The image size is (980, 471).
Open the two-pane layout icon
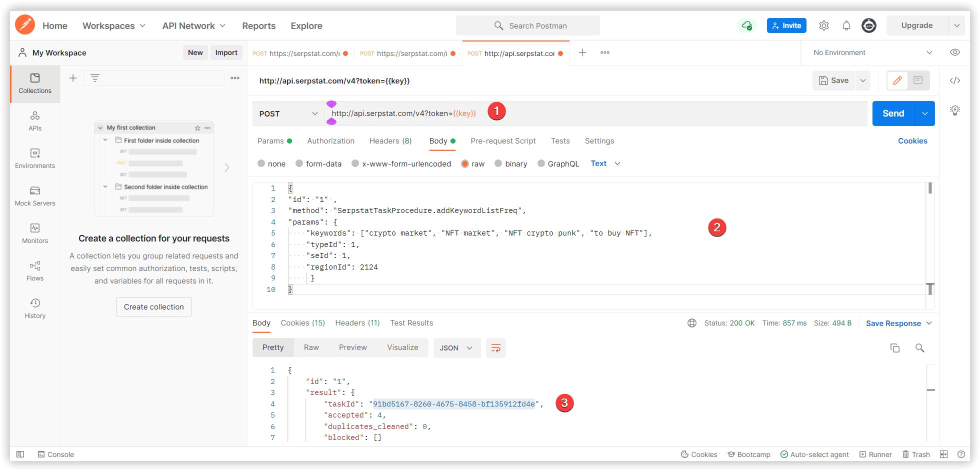click(x=943, y=454)
